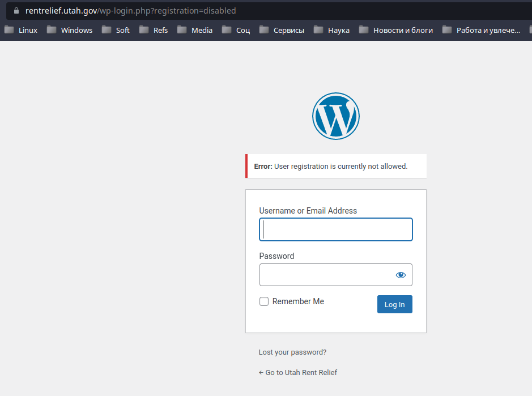Click the WordPress logo
Viewport: 532px width, 396px height.
335,116
